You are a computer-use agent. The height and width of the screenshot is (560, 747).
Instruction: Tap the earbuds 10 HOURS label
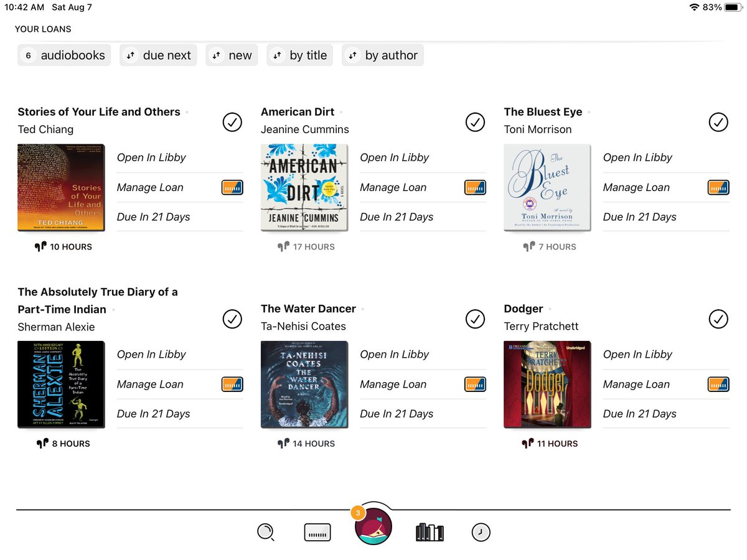63,246
